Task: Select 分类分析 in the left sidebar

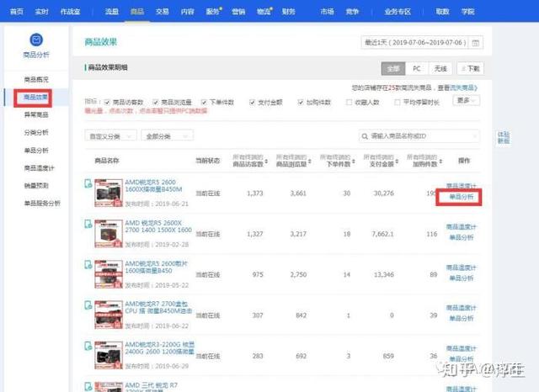Action: click(x=36, y=133)
